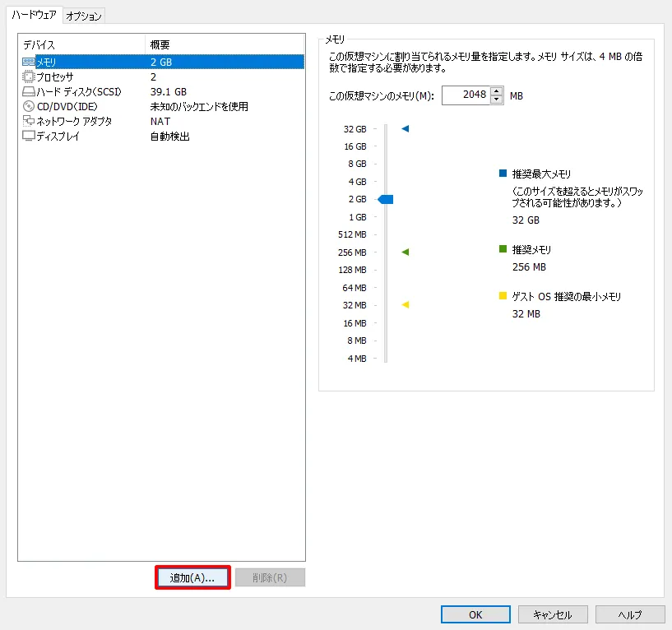Screen dimensions: 672x630
Task: Click the memory device icon
Action: pos(28,63)
